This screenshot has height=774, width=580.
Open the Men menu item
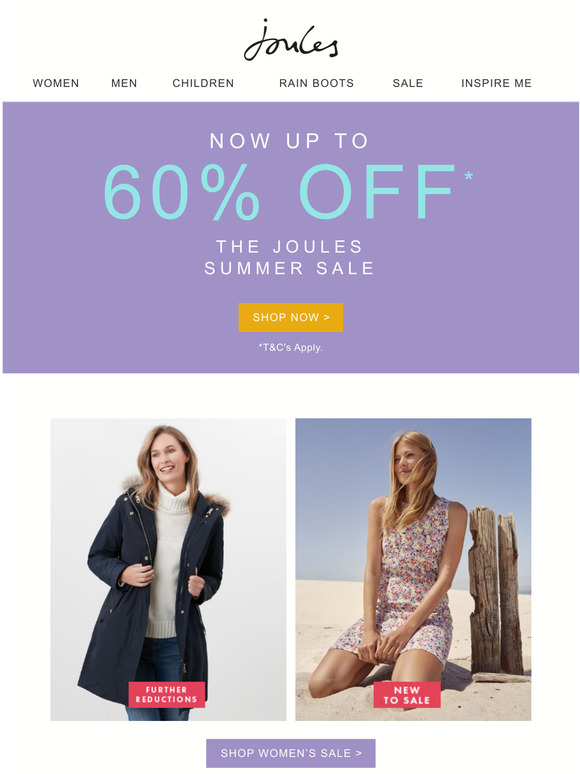click(124, 83)
